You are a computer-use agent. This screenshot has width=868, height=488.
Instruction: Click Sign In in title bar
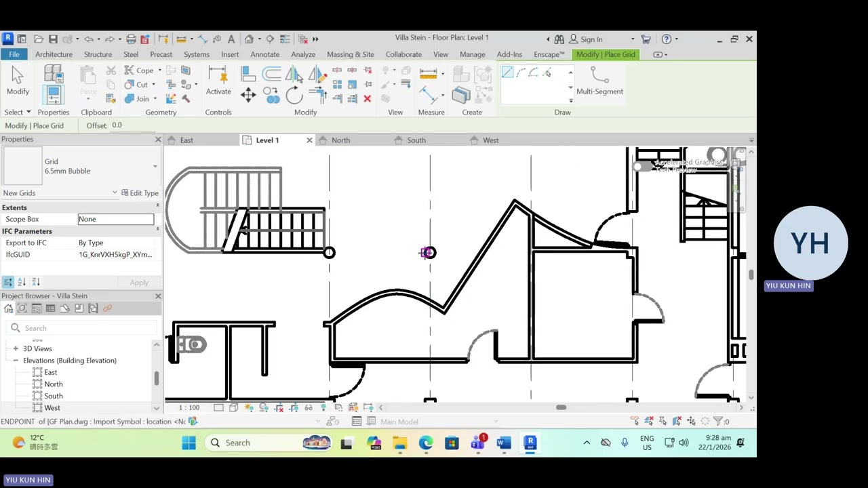pyautogui.click(x=591, y=39)
